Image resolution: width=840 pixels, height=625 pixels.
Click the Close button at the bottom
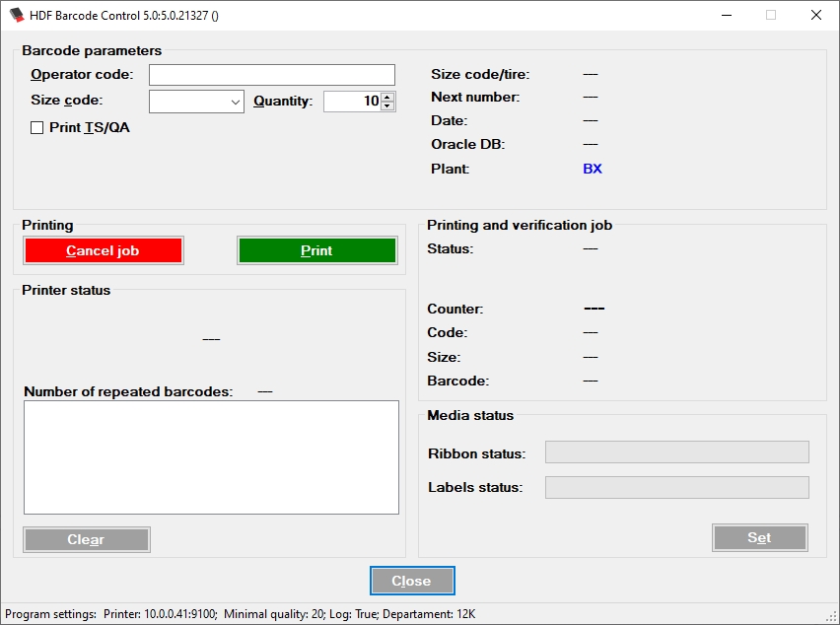point(412,581)
